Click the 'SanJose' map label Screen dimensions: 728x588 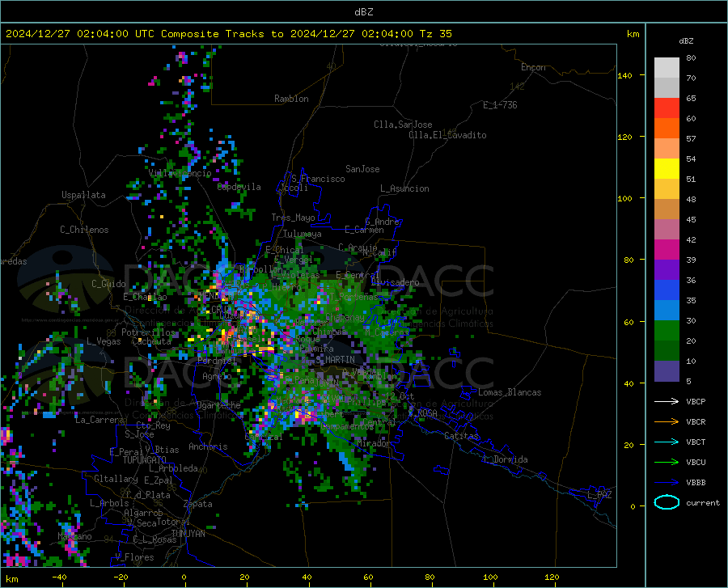(x=362, y=169)
